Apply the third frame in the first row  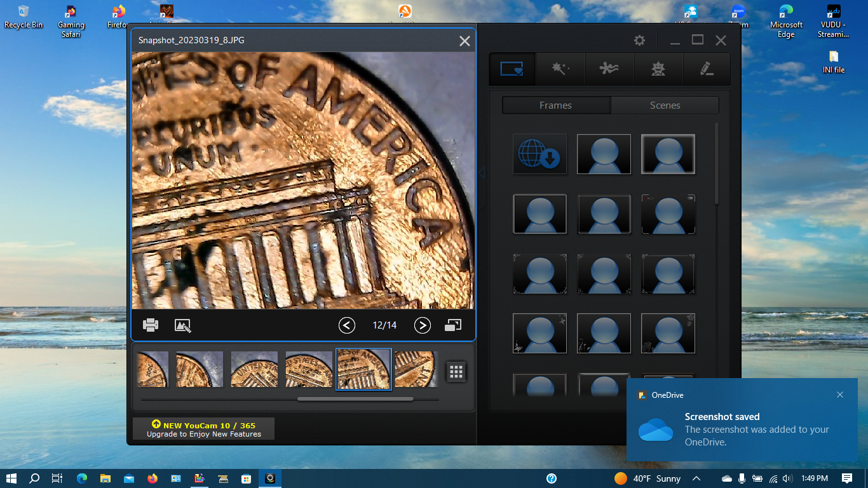tap(668, 154)
